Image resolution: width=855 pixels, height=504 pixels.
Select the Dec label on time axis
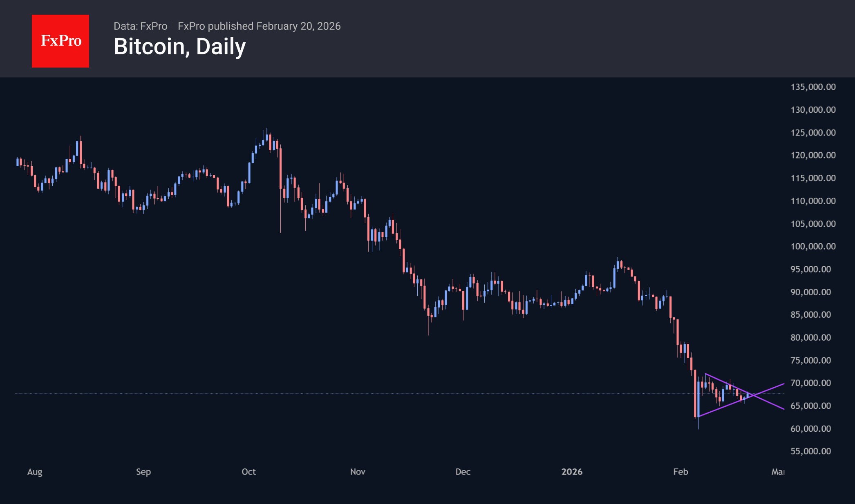(463, 472)
